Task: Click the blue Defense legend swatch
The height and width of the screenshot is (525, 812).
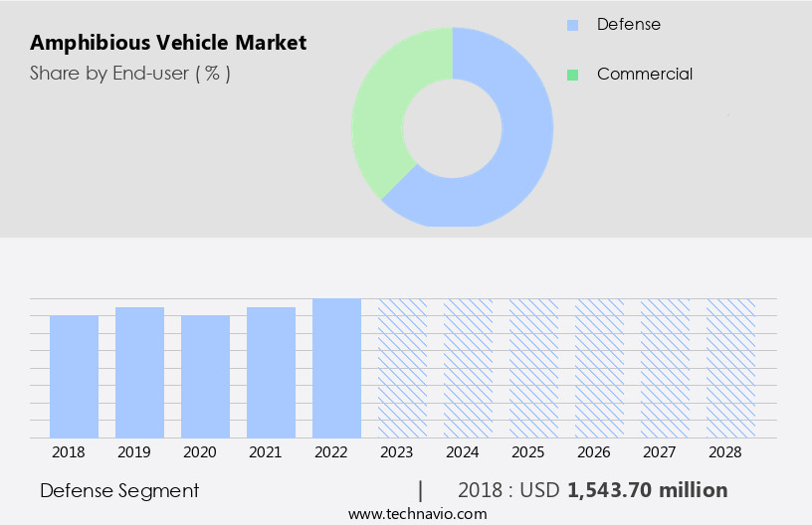Action: 571,25
